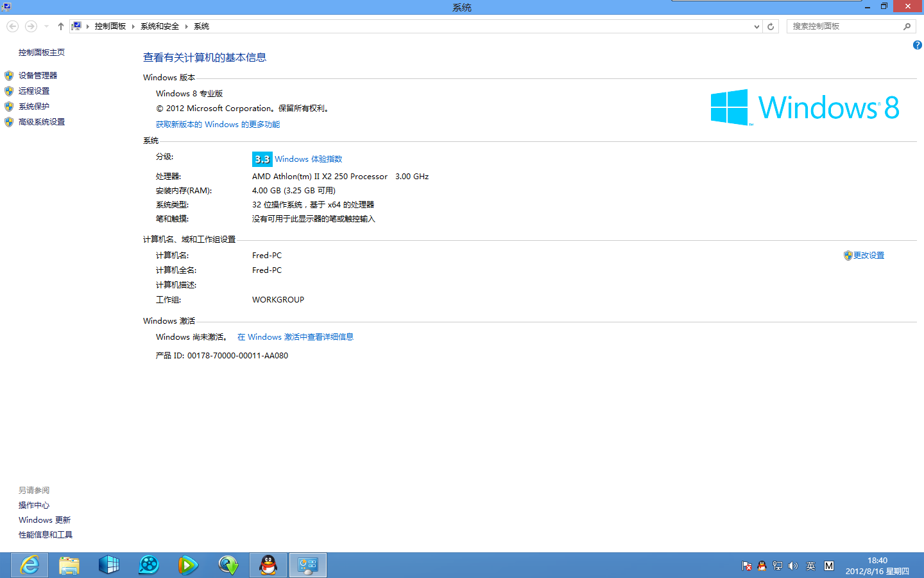Expand the address bar history dropdown
This screenshot has width=924, height=578.
pyautogui.click(x=757, y=26)
